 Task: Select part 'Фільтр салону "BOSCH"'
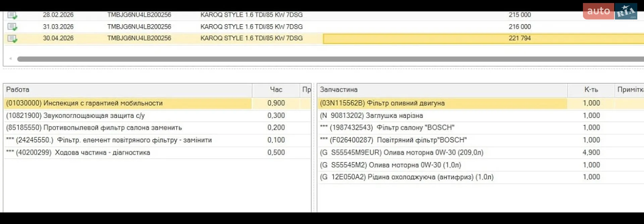480,128
